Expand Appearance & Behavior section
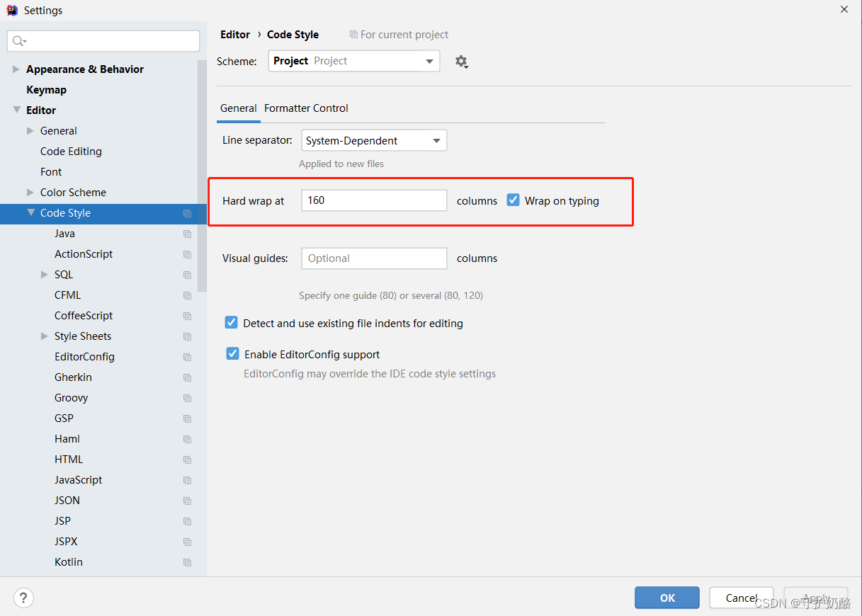The width and height of the screenshot is (862, 616). tap(16, 69)
